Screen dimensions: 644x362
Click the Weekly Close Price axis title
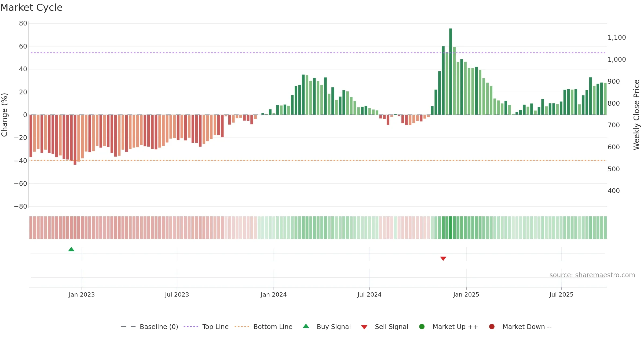[x=636, y=115]
